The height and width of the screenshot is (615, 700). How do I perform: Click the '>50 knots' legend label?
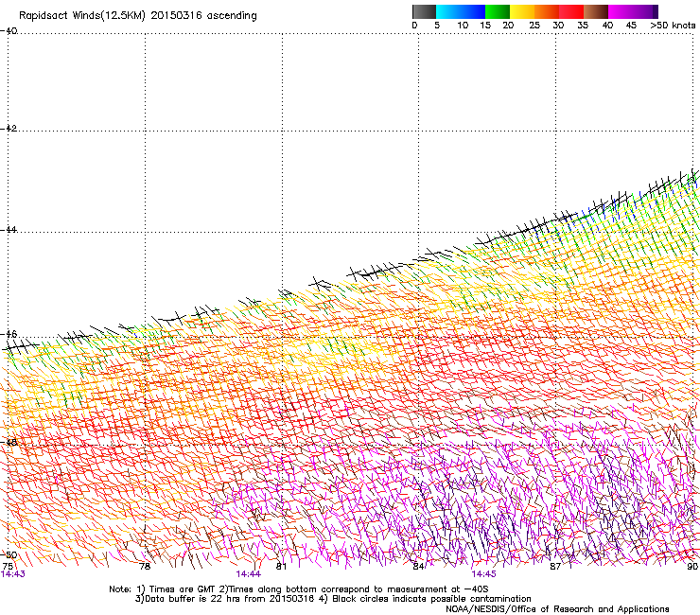click(x=673, y=26)
